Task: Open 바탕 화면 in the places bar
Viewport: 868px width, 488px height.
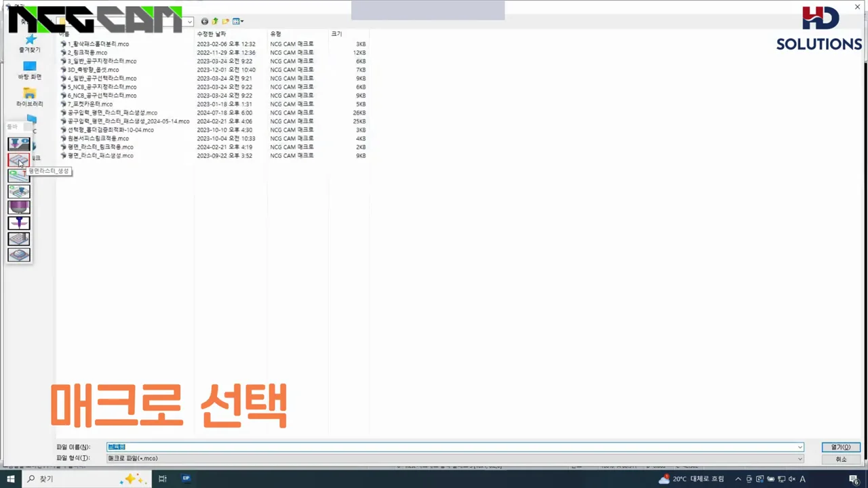Action: coord(30,70)
